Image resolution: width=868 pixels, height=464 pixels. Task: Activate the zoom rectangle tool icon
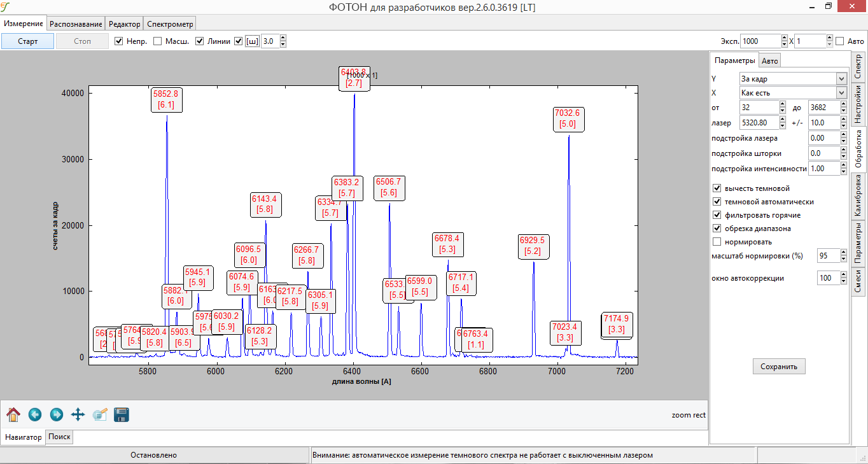coord(99,415)
